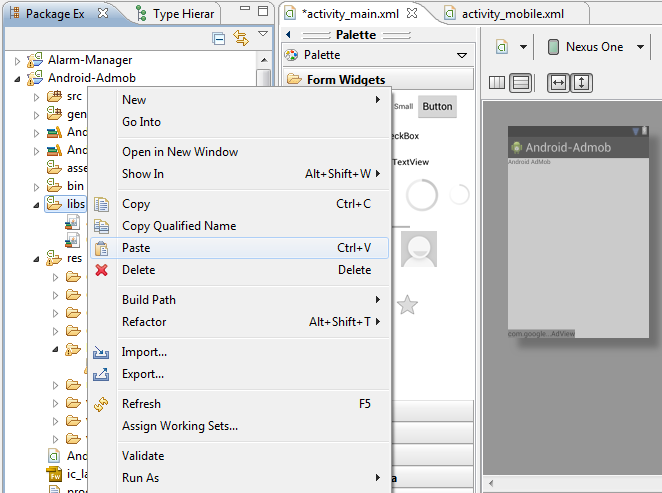Minimize the Package Explorer view
The width and height of the screenshot is (662, 493).
[245, 8]
